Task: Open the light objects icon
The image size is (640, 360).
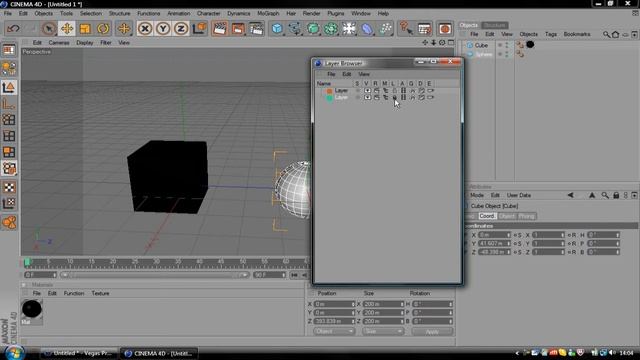Action: tap(349, 29)
